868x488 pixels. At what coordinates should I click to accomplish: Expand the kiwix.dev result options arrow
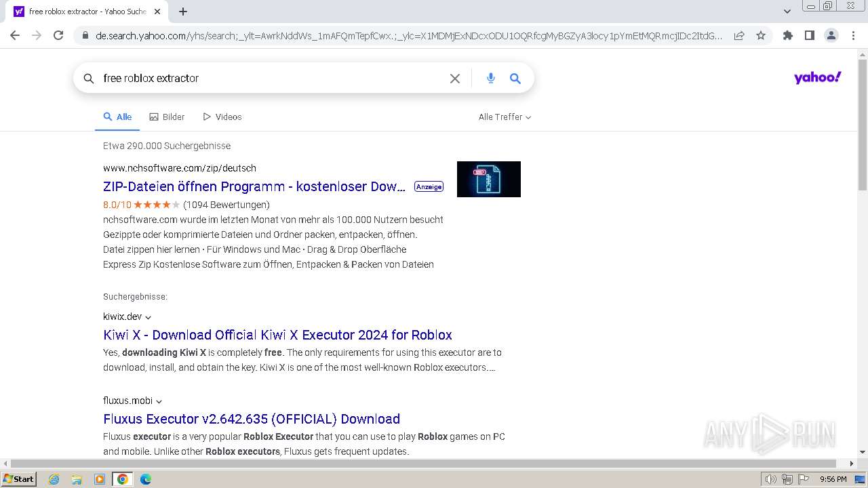[x=148, y=317]
